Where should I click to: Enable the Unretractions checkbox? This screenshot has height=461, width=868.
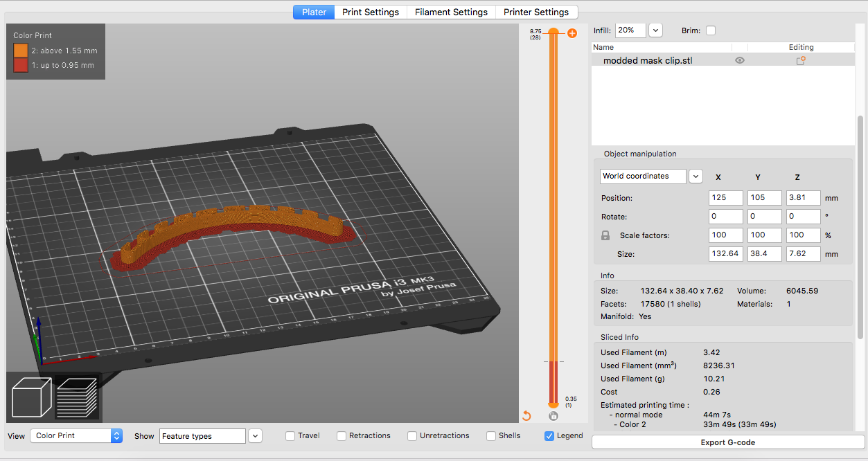[412, 436]
